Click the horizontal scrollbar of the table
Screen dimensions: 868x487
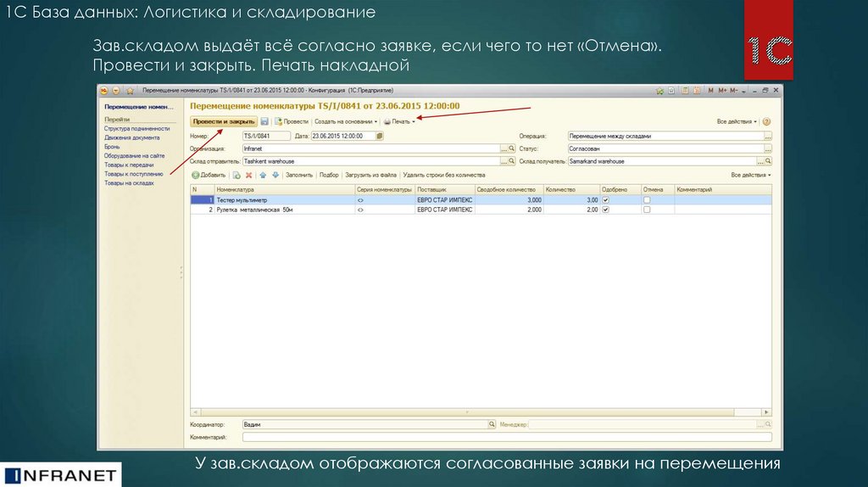point(467,412)
